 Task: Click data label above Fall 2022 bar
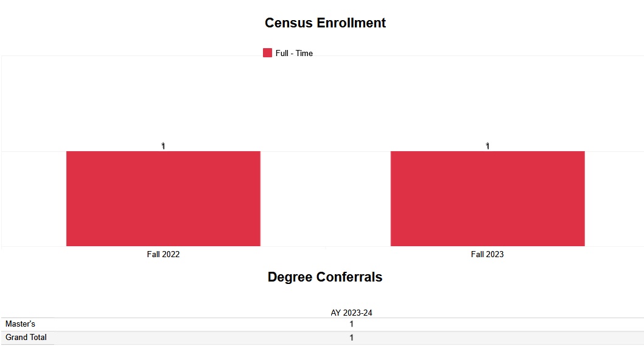[163, 146]
